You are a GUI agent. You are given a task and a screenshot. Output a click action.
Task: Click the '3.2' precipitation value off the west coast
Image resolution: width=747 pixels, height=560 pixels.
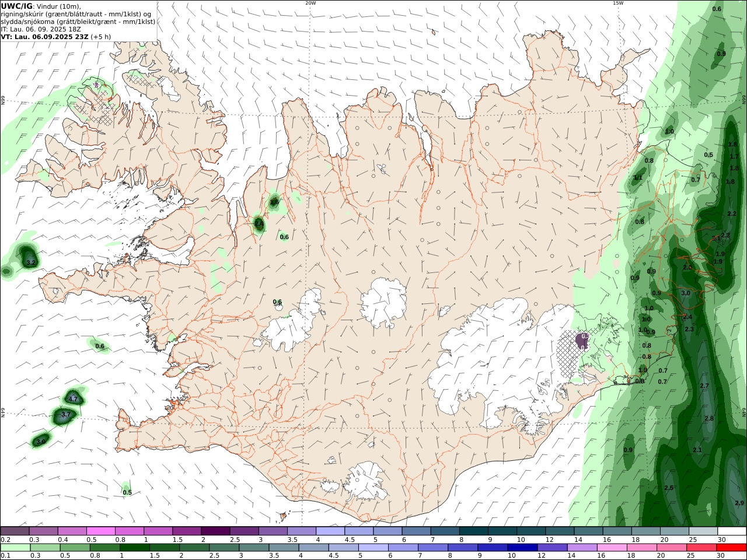[32, 264]
